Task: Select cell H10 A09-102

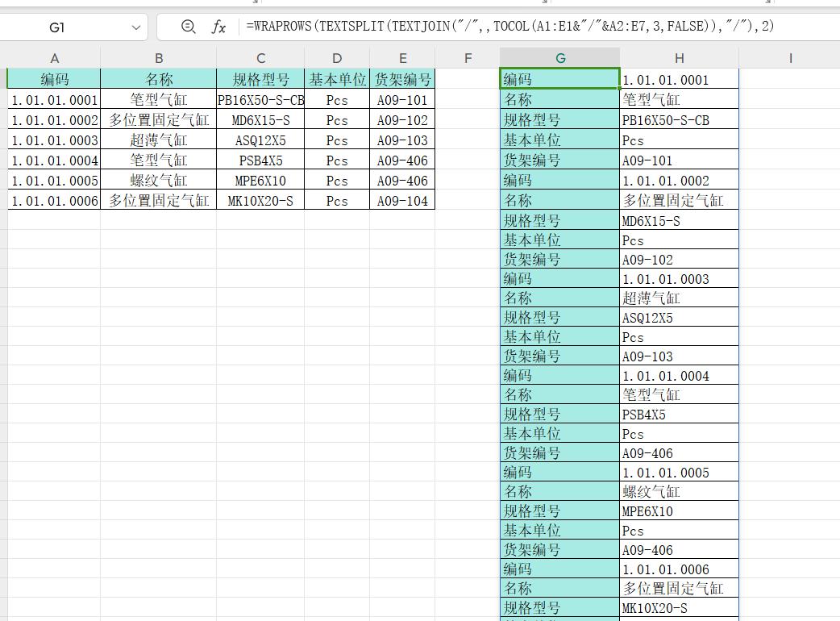Action: pos(680,260)
